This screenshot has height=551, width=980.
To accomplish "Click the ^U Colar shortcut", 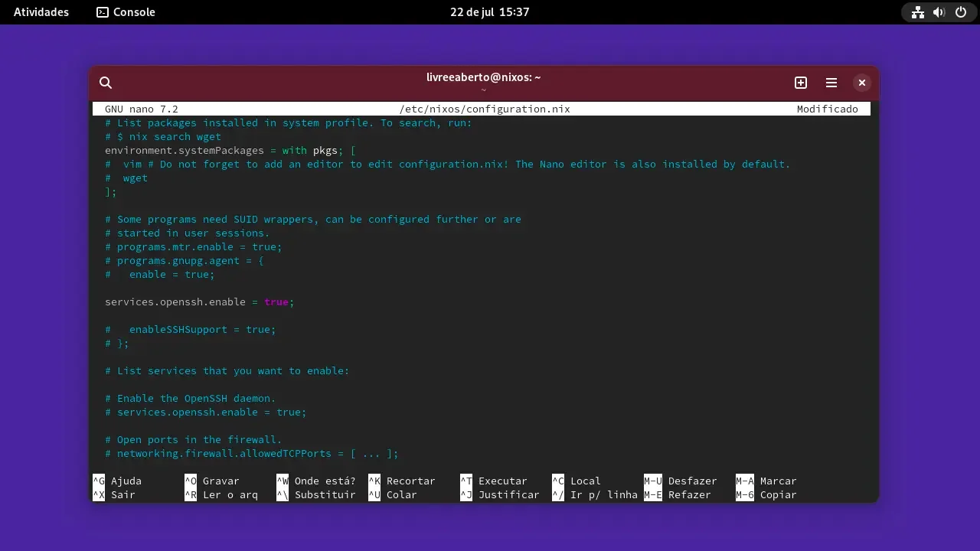I will point(393,495).
